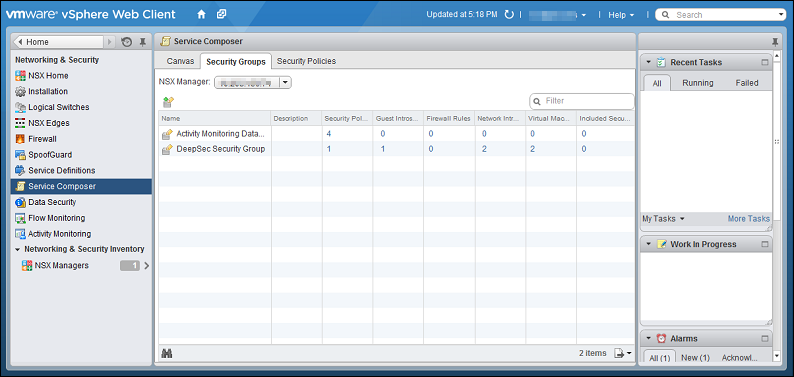
Task: Click the Service Definitions icon
Action: click(20, 171)
